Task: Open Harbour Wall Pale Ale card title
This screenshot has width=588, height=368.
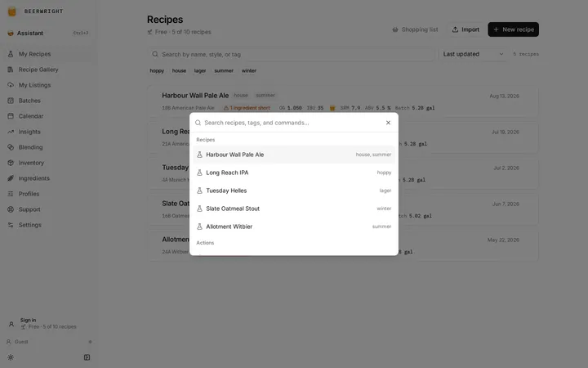Action: [x=195, y=96]
